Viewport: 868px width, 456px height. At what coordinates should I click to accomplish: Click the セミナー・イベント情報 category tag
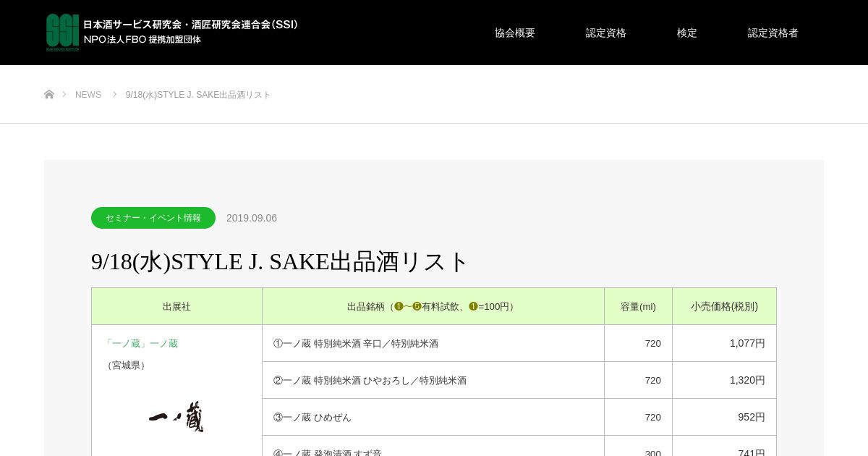153,218
